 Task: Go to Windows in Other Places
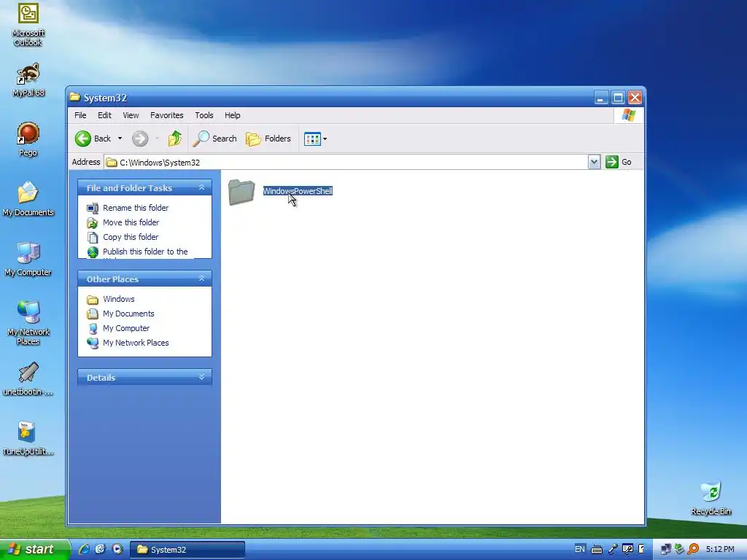(119, 299)
